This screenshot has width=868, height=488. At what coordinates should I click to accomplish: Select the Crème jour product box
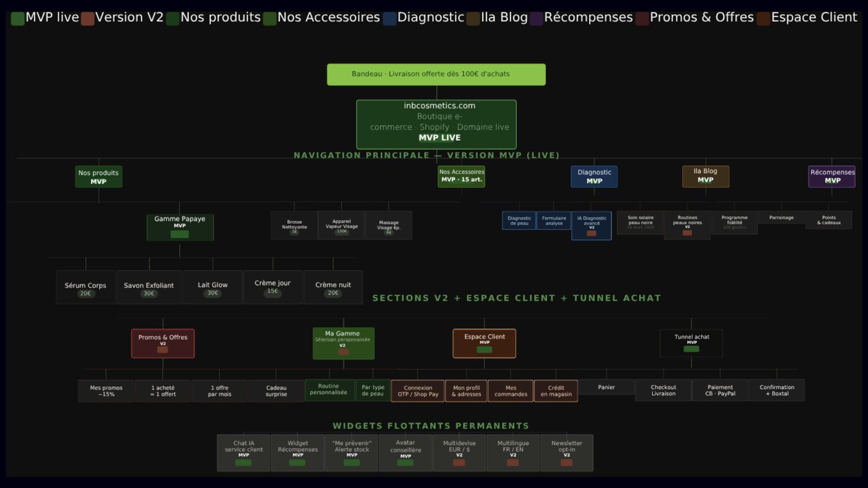pos(273,287)
